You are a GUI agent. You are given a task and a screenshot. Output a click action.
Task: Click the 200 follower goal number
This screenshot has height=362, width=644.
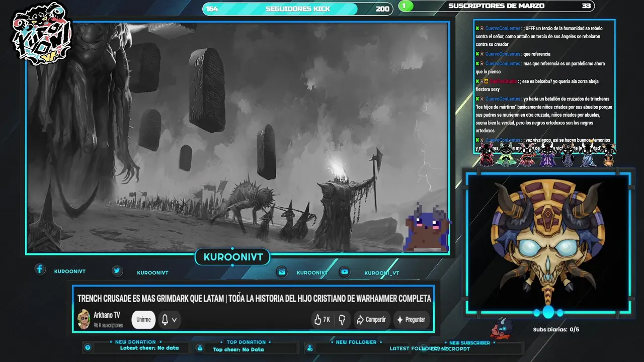pyautogui.click(x=382, y=9)
